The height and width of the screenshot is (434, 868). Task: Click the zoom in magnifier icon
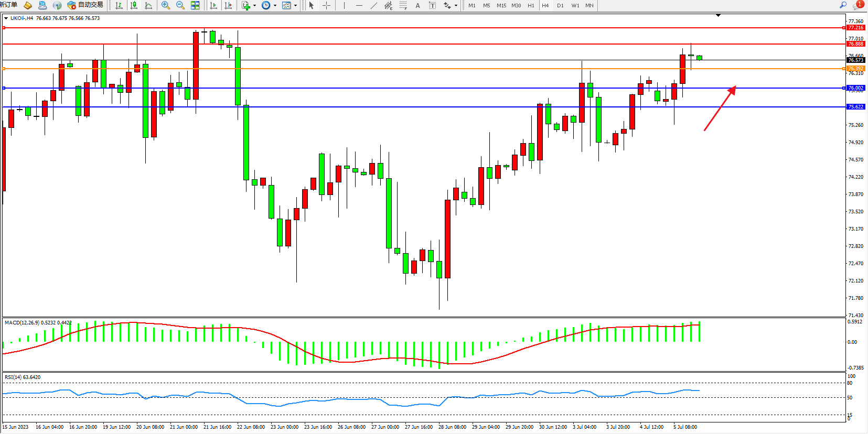click(166, 5)
